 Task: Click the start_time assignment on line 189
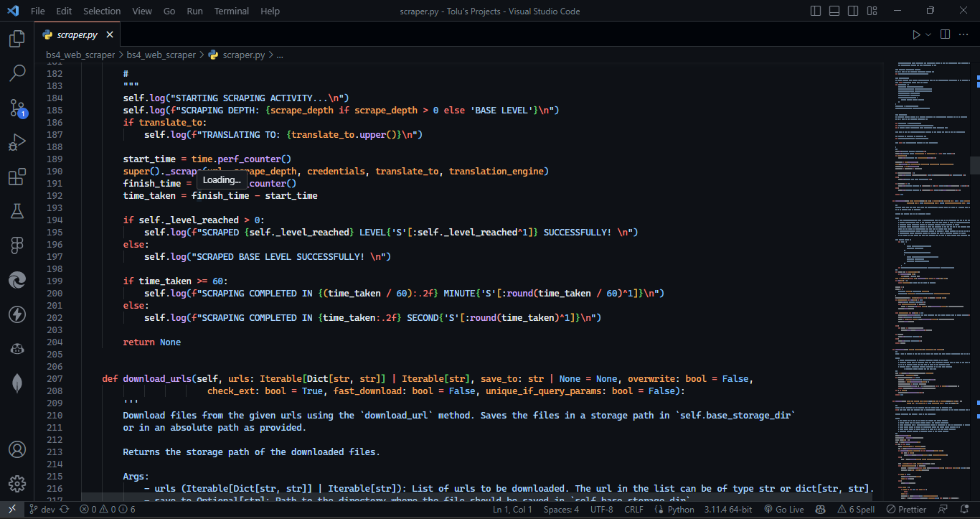(207, 159)
